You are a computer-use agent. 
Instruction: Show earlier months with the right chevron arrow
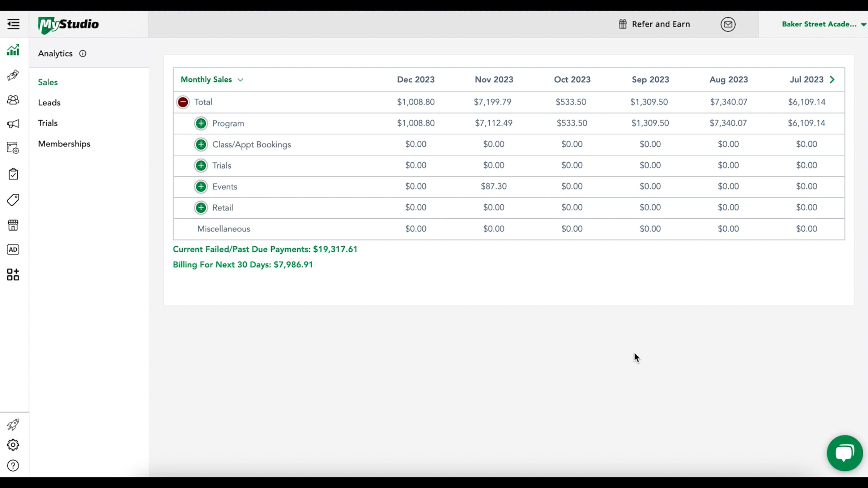pyautogui.click(x=832, y=80)
